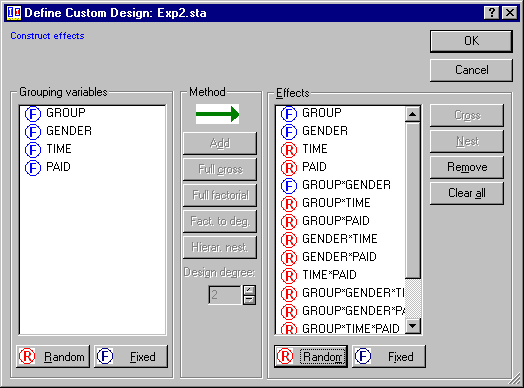Viewport: 524px width, 388px height.
Task: Click the R icon of GROUP*TIME*PAID effect
Action: (289, 329)
